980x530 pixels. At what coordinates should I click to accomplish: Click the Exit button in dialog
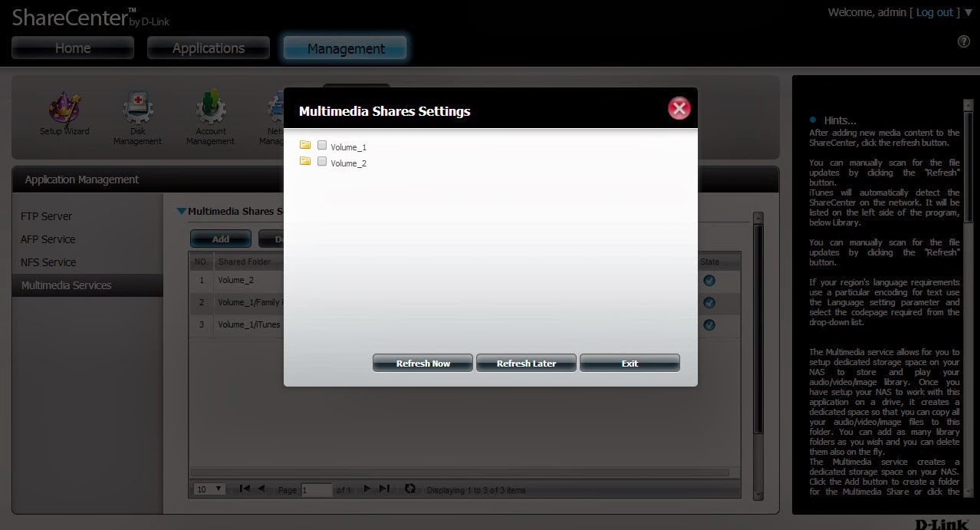(x=630, y=364)
